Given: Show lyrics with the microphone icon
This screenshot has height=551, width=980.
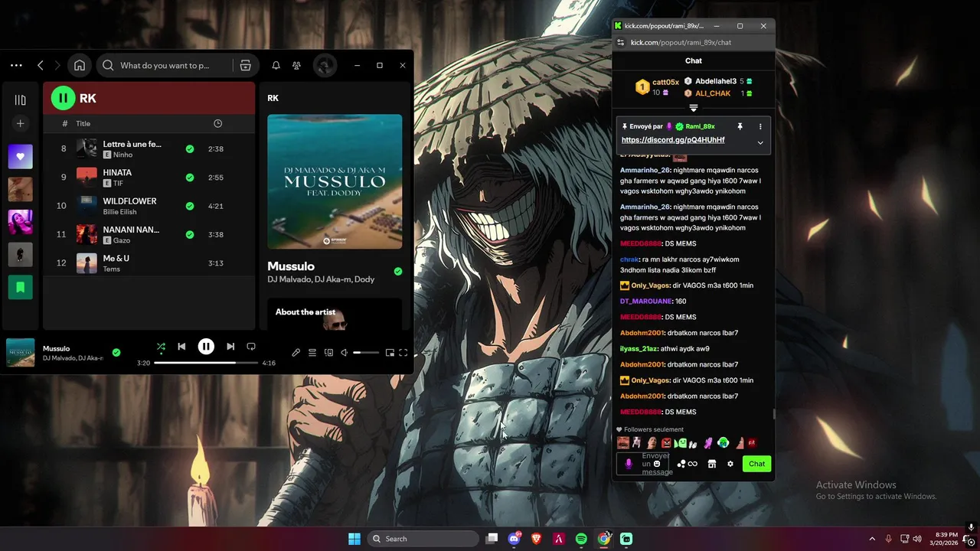Looking at the screenshot, I should pos(296,353).
